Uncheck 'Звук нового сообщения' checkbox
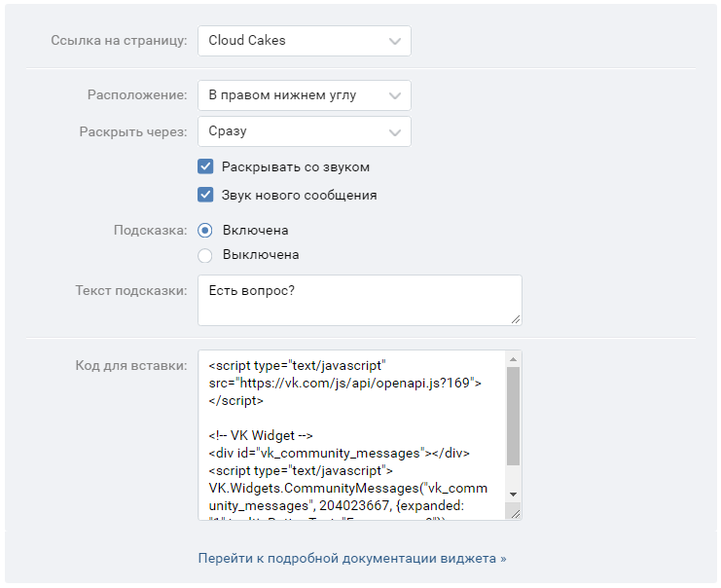The height and width of the screenshot is (588, 721). 205,195
